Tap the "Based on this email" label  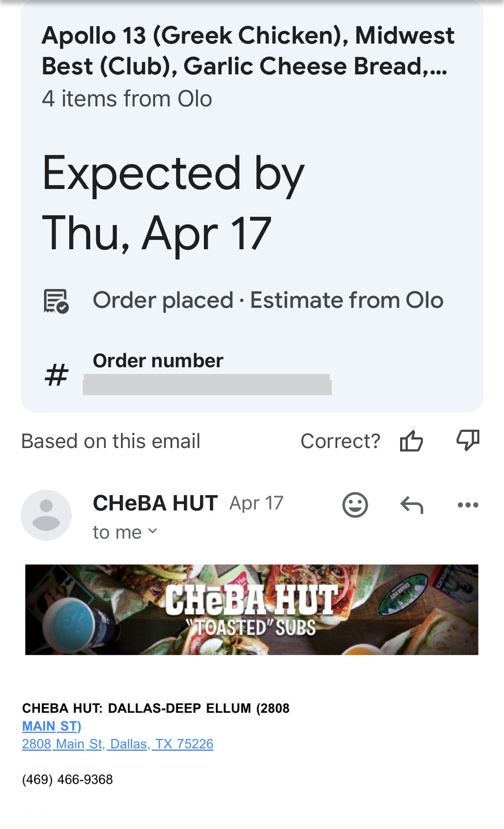pyautogui.click(x=111, y=441)
